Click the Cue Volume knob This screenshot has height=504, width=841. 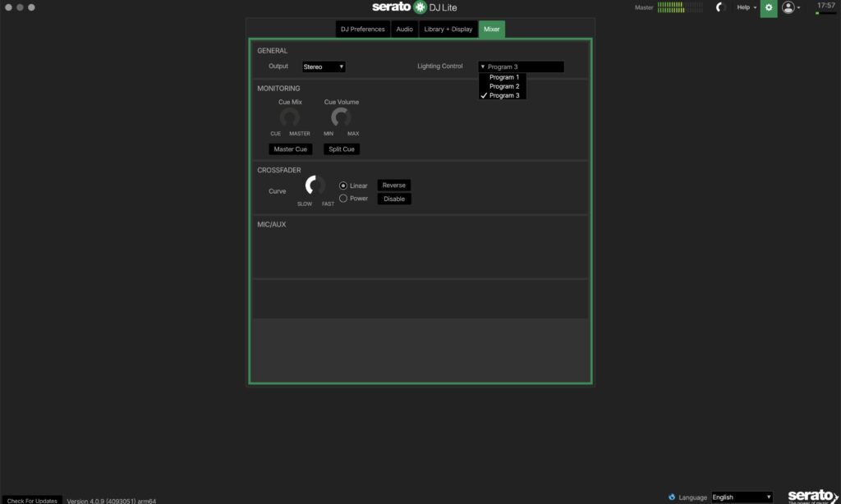[x=341, y=117]
